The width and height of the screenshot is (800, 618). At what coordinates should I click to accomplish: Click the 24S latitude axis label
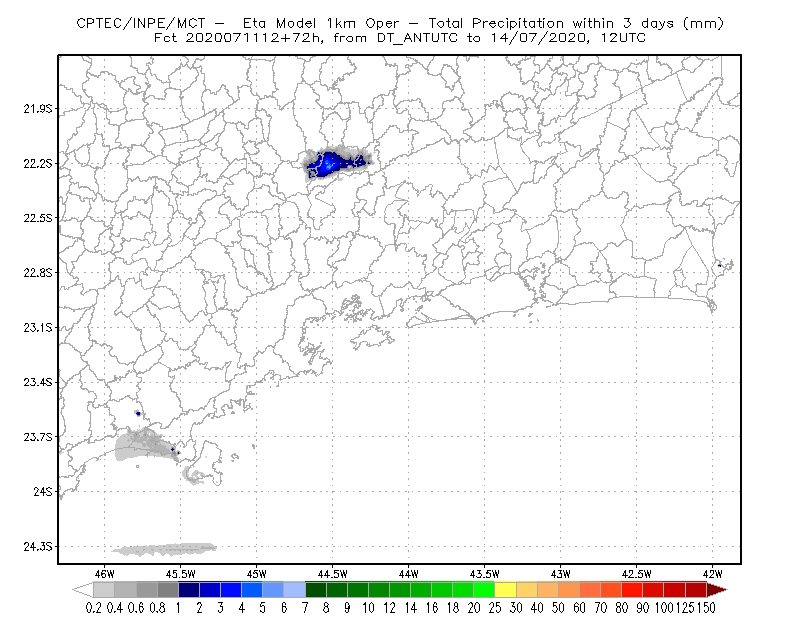(x=43, y=491)
